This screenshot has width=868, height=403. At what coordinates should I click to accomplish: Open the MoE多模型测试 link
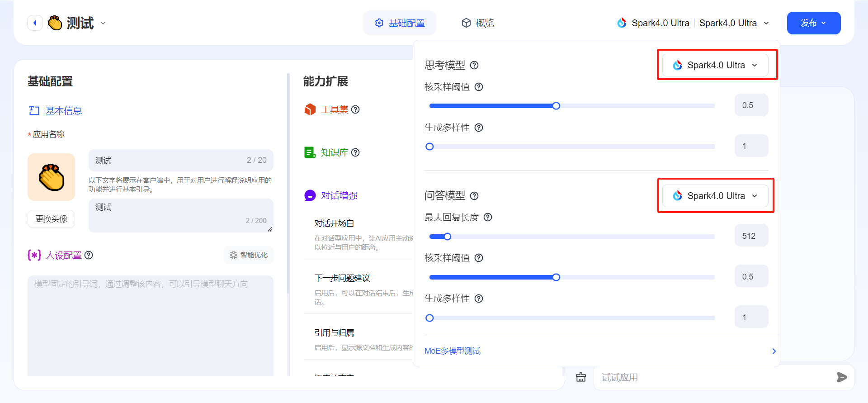tap(453, 351)
